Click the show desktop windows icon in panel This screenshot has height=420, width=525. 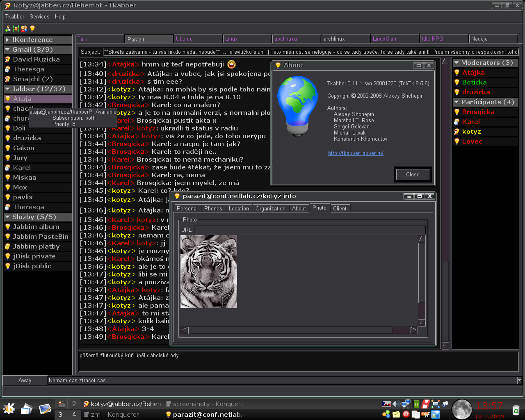tap(26, 409)
